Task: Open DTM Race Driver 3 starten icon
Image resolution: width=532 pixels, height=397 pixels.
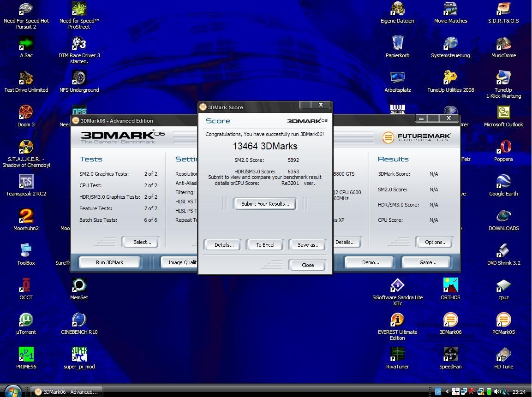Action: tap(79, 50)
